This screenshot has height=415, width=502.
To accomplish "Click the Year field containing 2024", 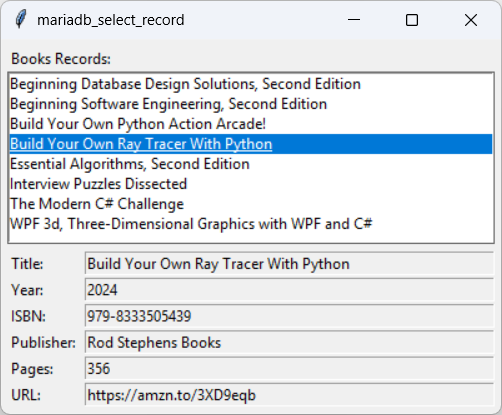I will point(289,290).
